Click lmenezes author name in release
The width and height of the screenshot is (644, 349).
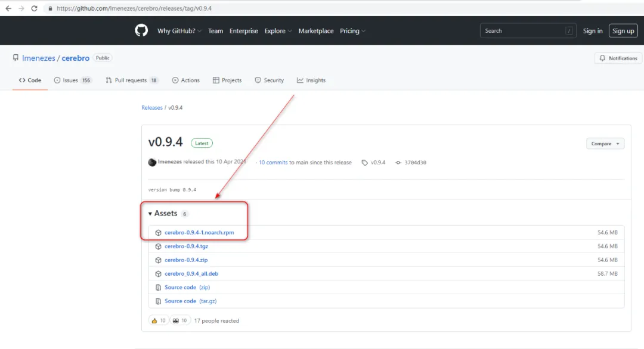click(169, 161)
